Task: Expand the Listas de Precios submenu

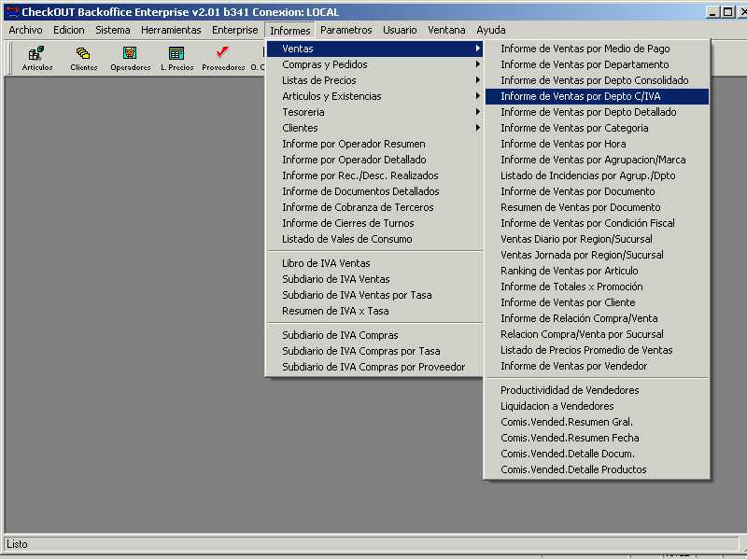Action: pos(374,80)
